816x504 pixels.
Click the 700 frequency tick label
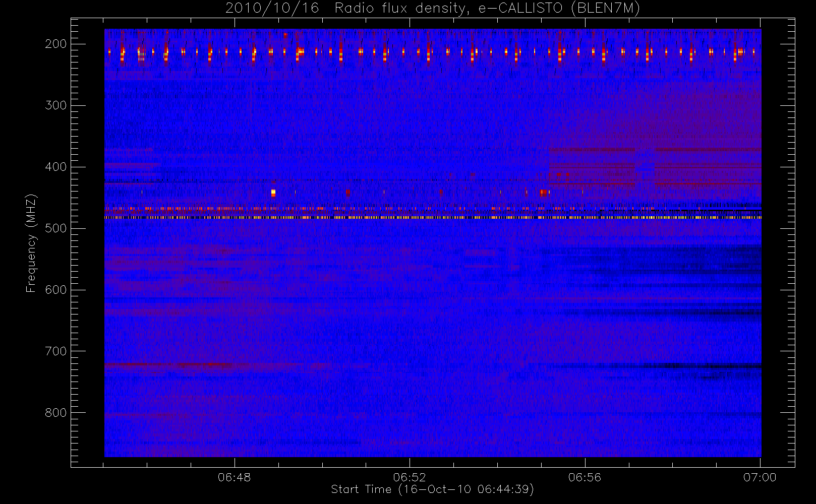point(55,351)
